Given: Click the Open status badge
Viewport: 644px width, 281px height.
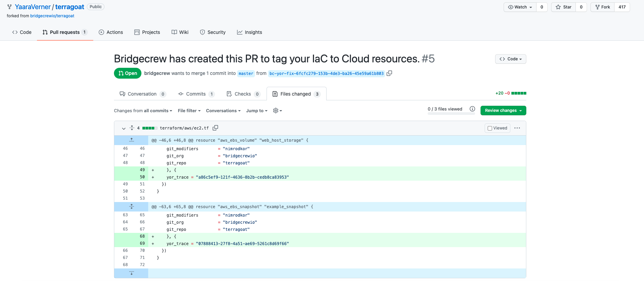Looking at the screenshot, I should pos(128,73).
